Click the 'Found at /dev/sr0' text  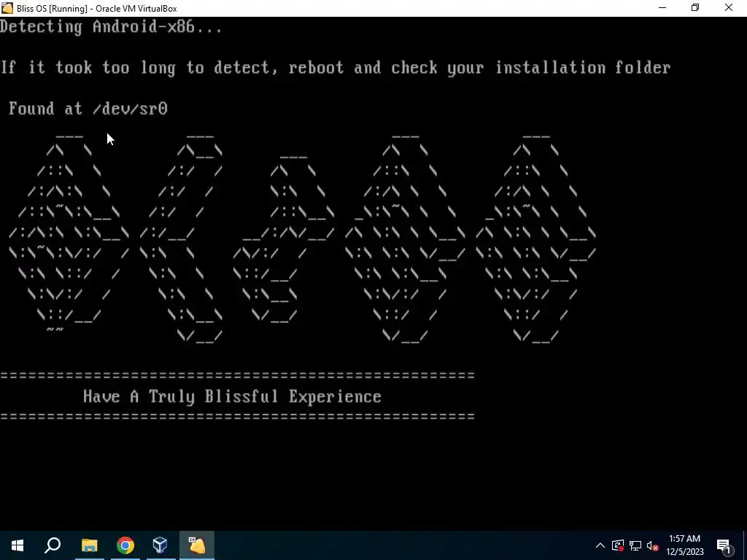pyautogui.click(x=88, y=109)
